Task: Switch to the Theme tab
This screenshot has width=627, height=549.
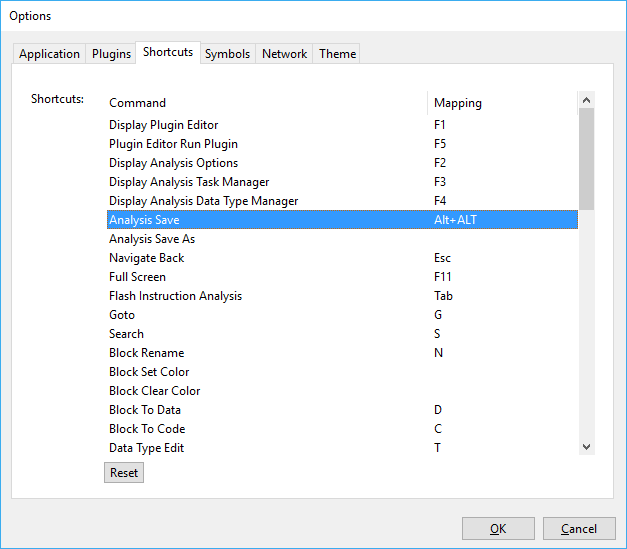Action: (337, 54)
